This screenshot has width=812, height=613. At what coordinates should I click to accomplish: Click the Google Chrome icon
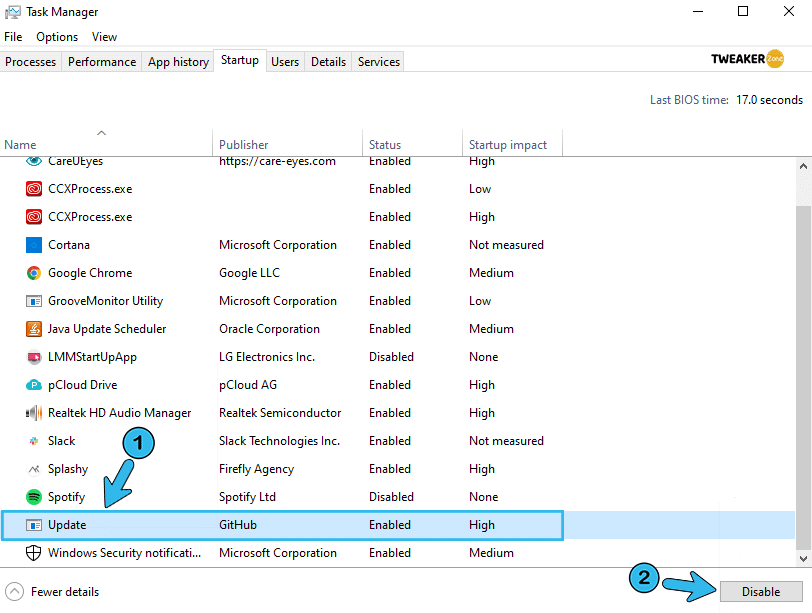[34, 273]
